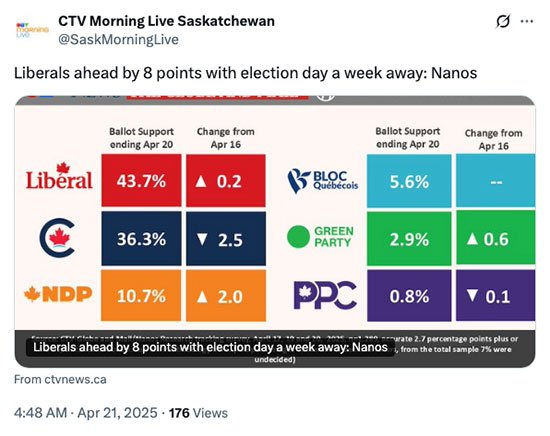Open the poll results image thumbnail
This screenshot has width=550, height=436.
(x=275, y=232)
